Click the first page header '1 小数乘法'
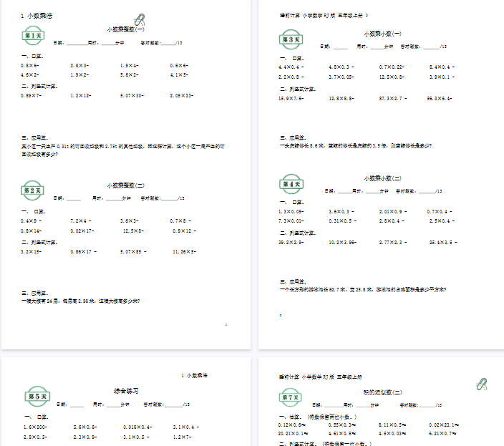The image size is (504, 446). tap(37, 15)
